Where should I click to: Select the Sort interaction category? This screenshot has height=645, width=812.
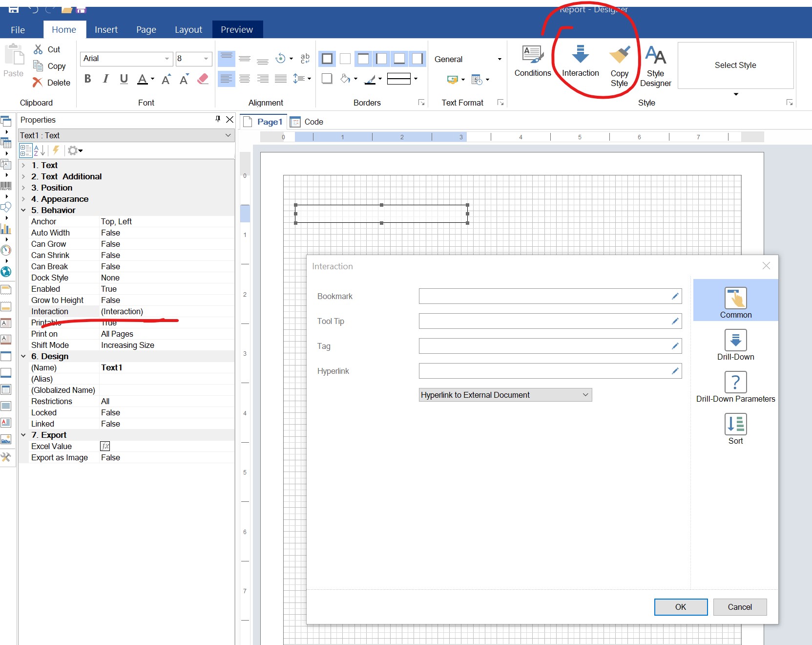(735, 429)
